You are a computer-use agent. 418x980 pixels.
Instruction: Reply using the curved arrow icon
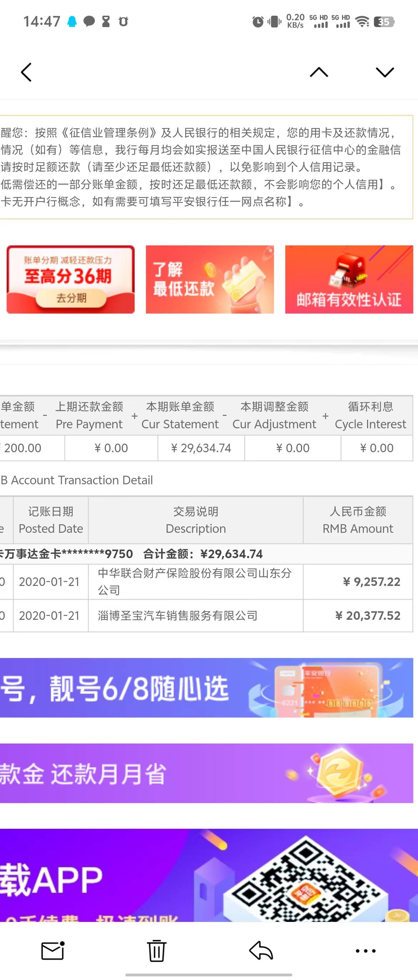tap(261, 951)
